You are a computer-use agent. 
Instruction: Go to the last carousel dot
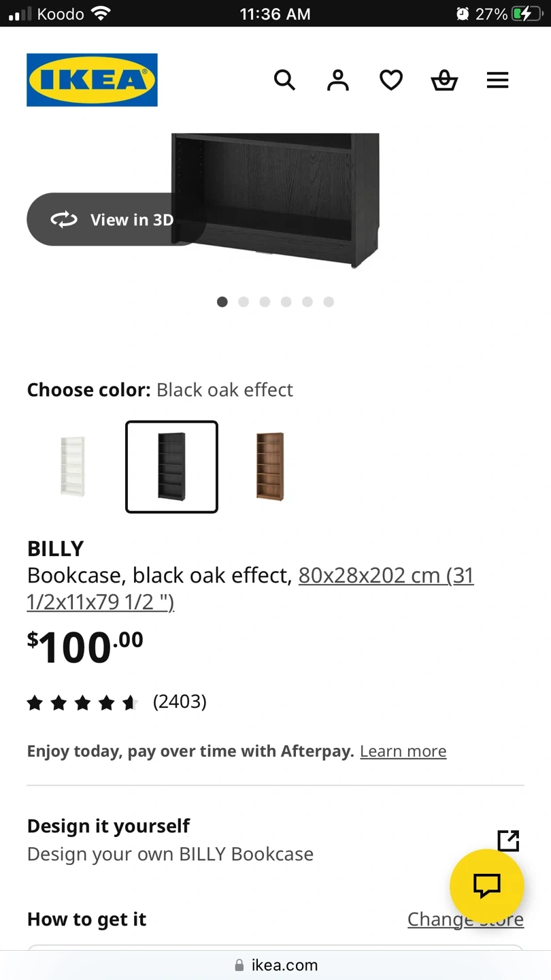[x=329, y=301]
